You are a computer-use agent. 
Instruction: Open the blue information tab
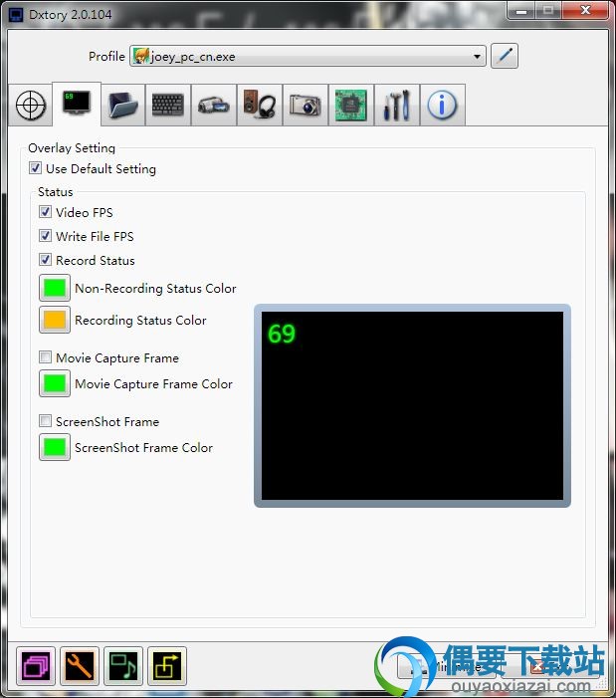pos(442,106)
